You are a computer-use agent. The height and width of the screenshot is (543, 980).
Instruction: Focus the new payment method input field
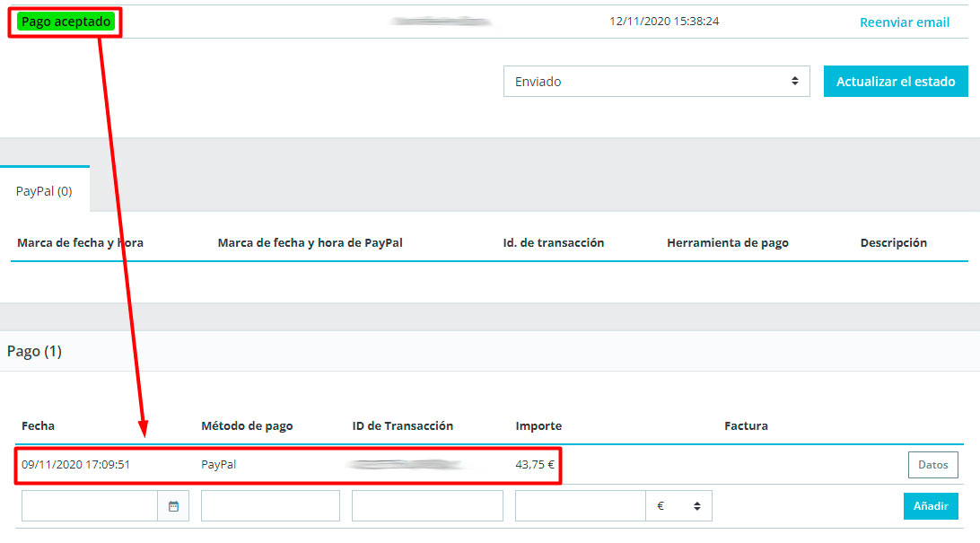point(270,505)
